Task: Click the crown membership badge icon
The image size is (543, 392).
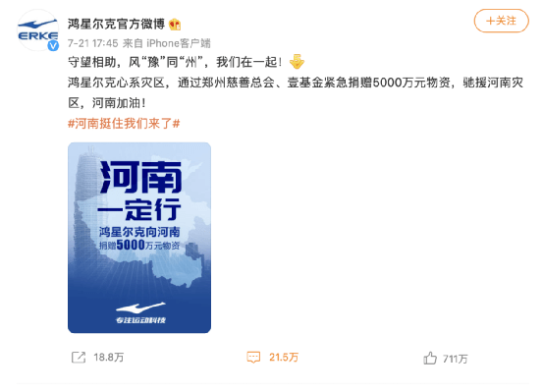Action: (175, 25)
